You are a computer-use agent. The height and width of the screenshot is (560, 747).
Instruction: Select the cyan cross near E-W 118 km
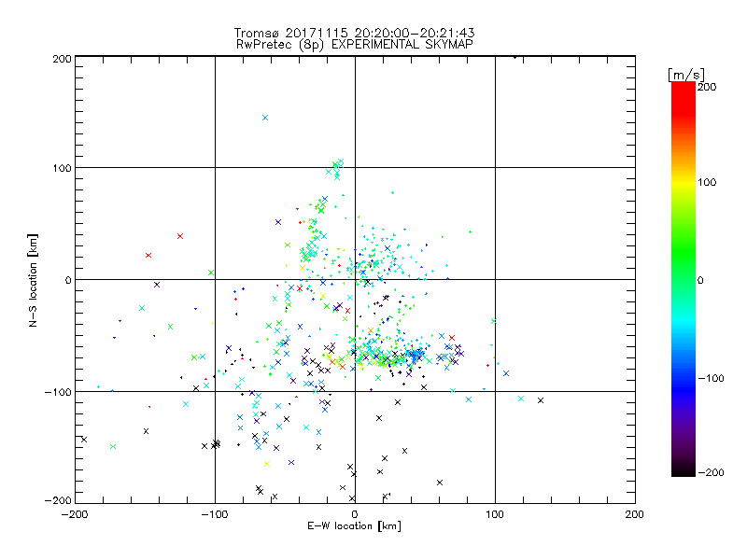[x=521, y=399]
